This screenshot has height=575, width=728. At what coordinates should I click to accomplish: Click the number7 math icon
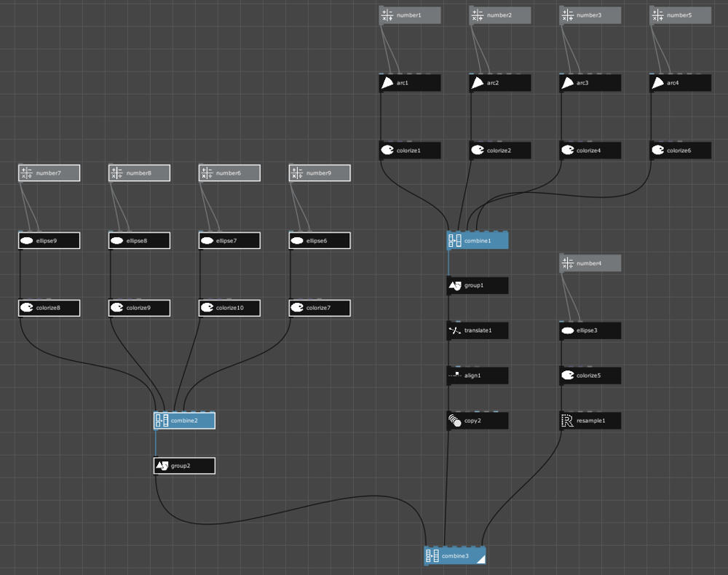[26, 173]
